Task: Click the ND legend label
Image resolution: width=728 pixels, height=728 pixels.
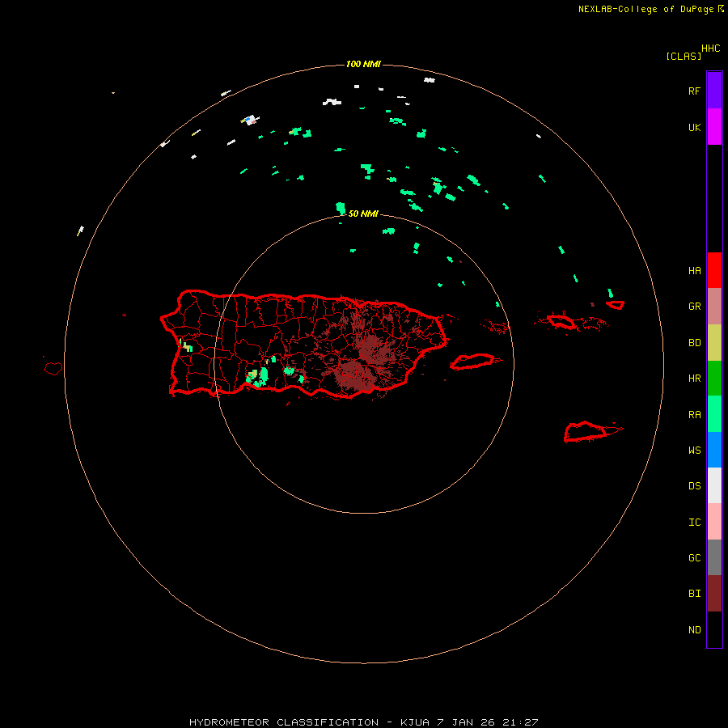Action: click(694, 630)
